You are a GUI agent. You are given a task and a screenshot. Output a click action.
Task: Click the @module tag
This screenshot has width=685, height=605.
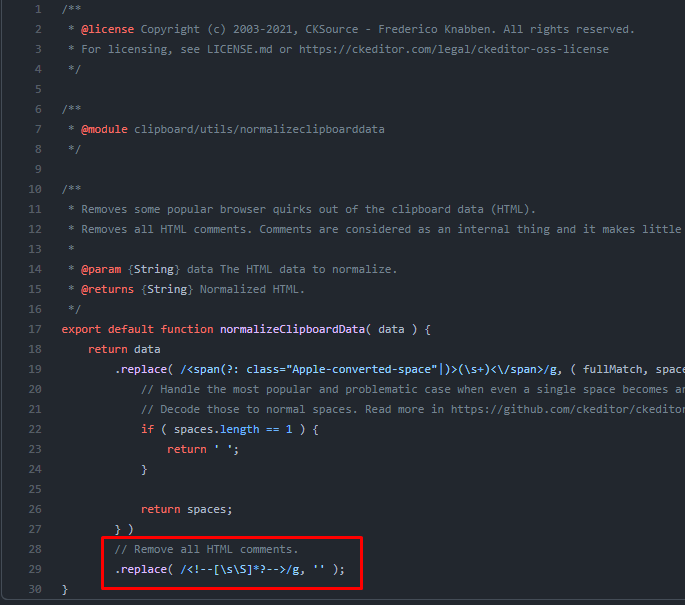click(x=104, y=129)
